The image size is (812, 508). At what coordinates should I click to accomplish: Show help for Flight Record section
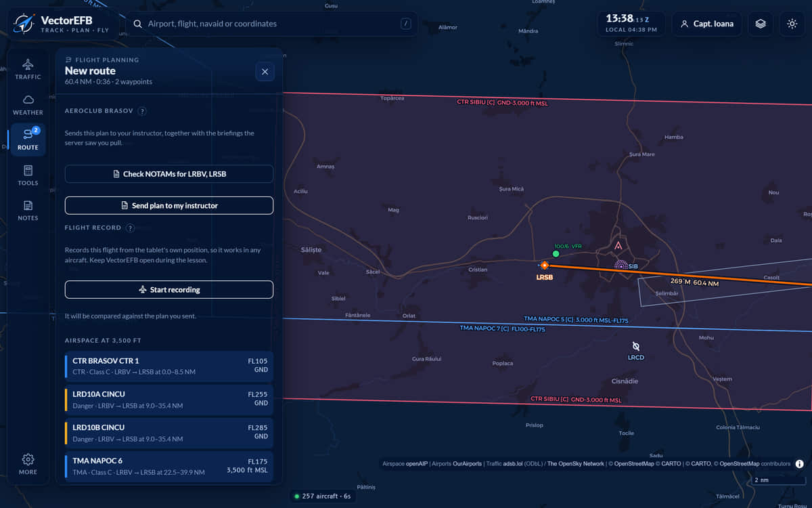coord(130,228)
